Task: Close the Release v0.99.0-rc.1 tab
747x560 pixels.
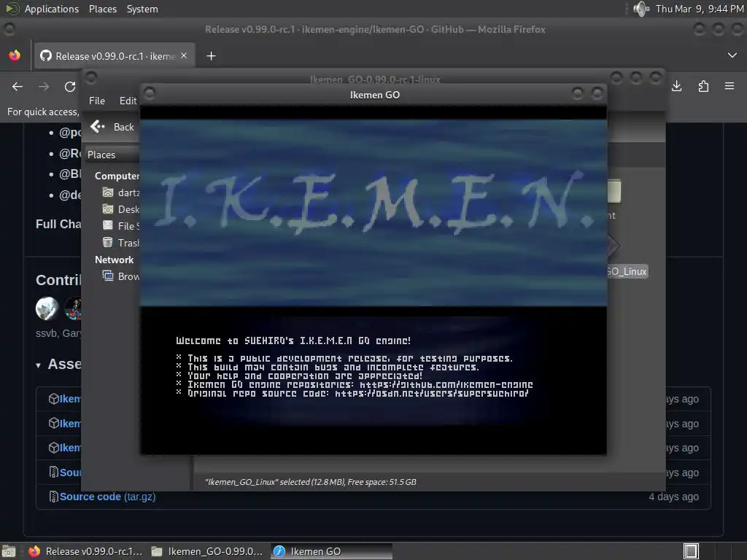Action: pos(184,55)
